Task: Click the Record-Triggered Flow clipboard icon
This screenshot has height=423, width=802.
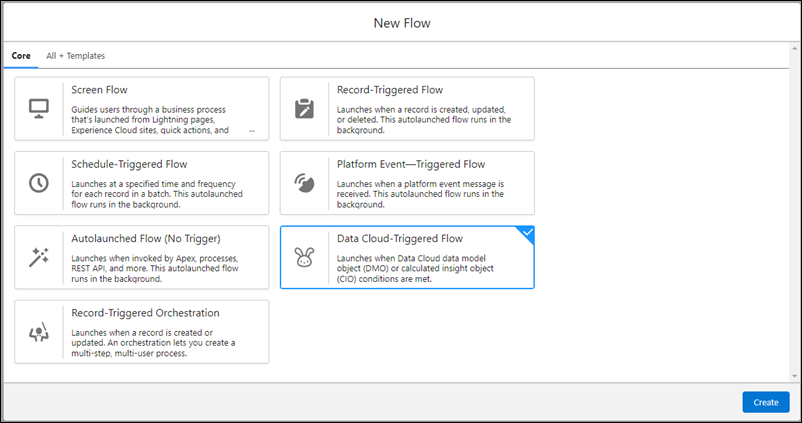Action: pos(304,108)
